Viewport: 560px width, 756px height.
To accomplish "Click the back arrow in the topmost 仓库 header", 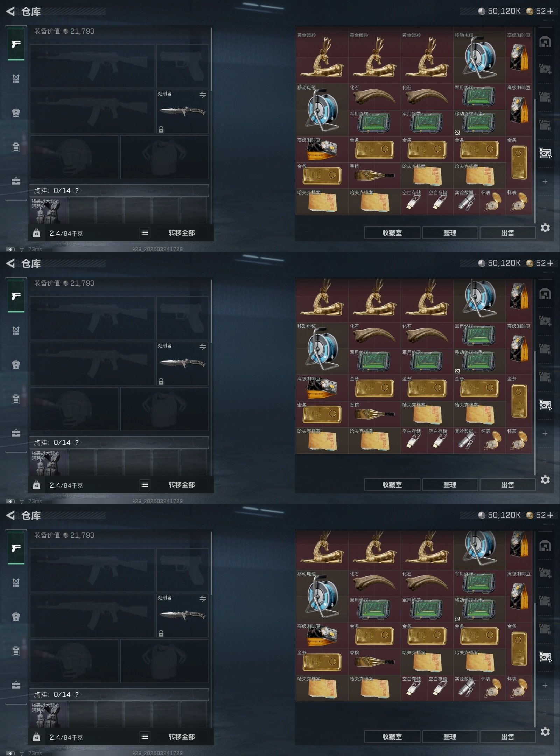I will [10, 12].
